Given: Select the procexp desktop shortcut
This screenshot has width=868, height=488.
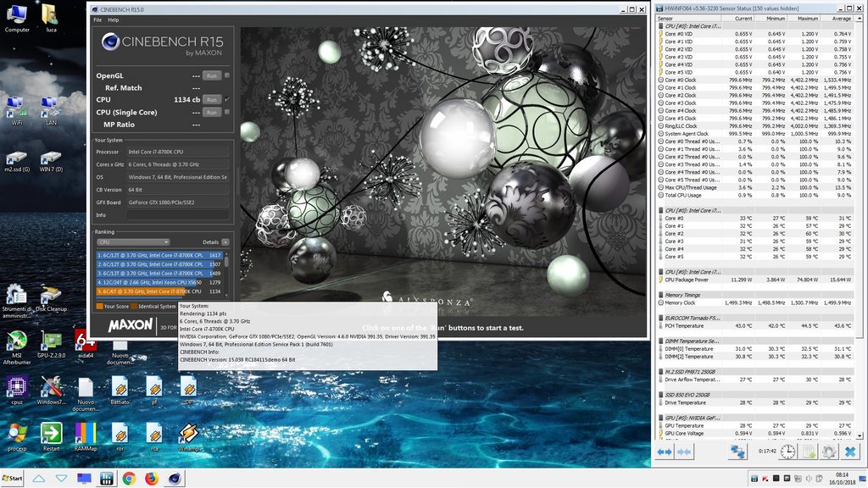Looking at the screenshot, I should [x=17, y=437].
